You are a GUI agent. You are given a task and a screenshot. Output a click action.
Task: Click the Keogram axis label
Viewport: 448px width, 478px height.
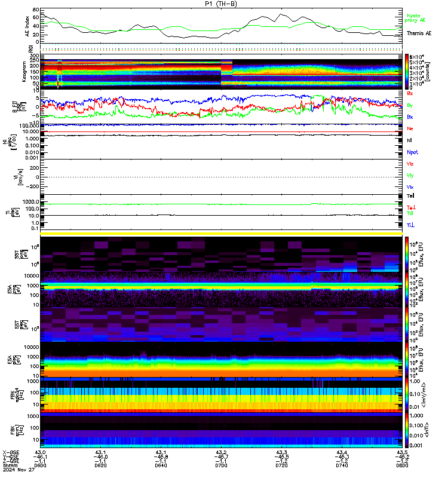click(24, 72)
